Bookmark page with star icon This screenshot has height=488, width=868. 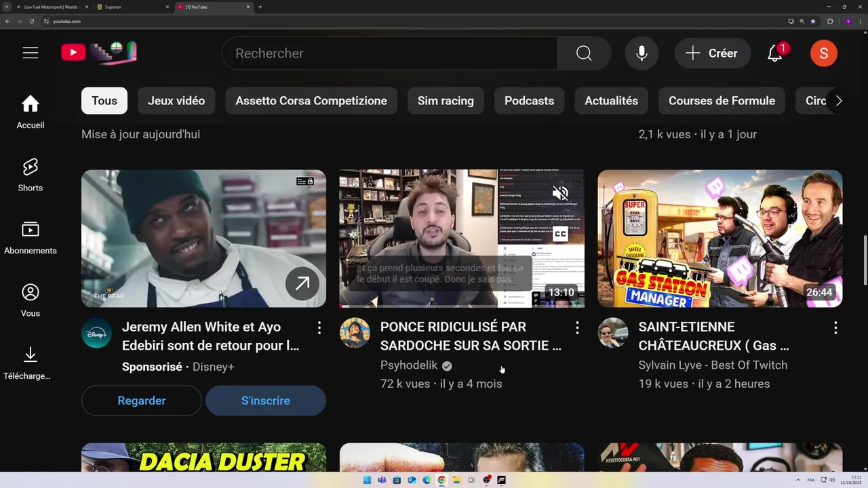813,21
